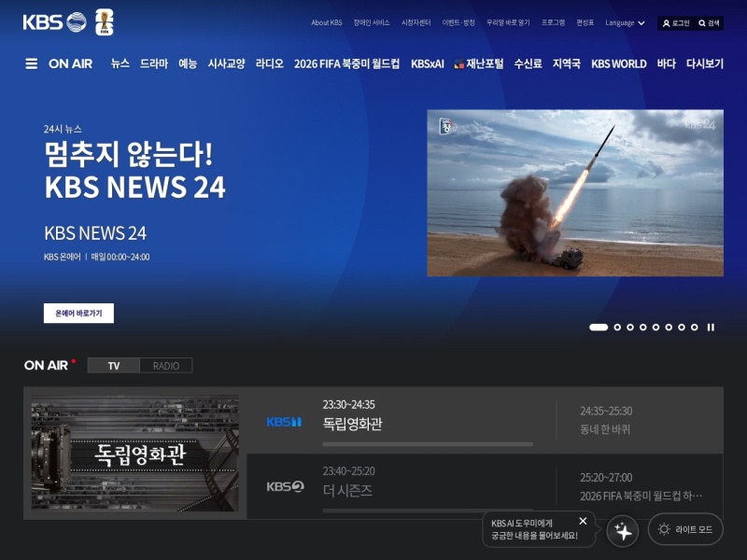The width and height of the screenshot is (747, 560).
Task: Click the KBS2 channel logo
Action: [285, 486]
